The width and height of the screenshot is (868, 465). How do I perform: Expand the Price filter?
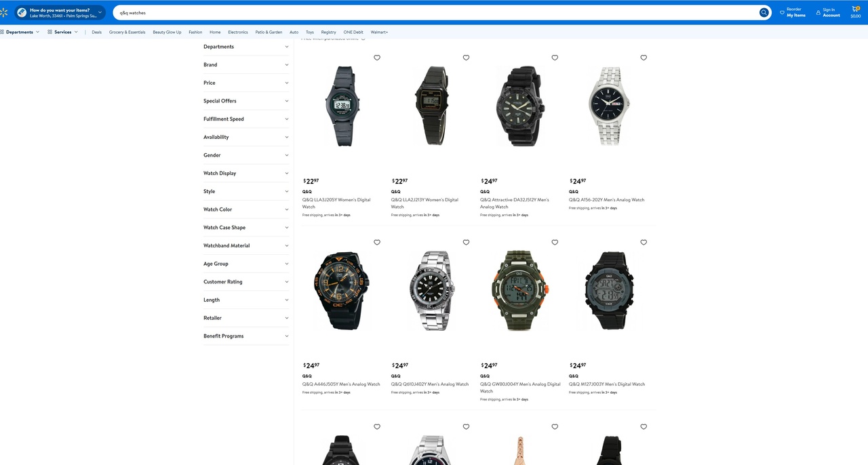(x=246, y=83)
